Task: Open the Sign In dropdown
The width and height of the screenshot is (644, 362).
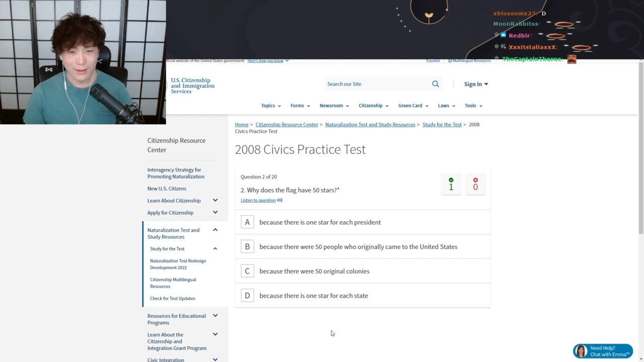Action: pos(476,84)
